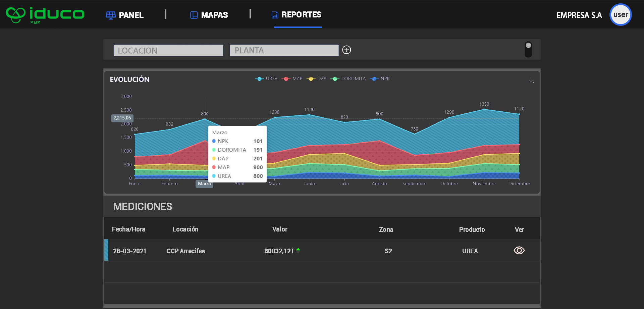The image size is (644, 309).
Task: Click the REPORTES chart icon
Action: (275, 15)
